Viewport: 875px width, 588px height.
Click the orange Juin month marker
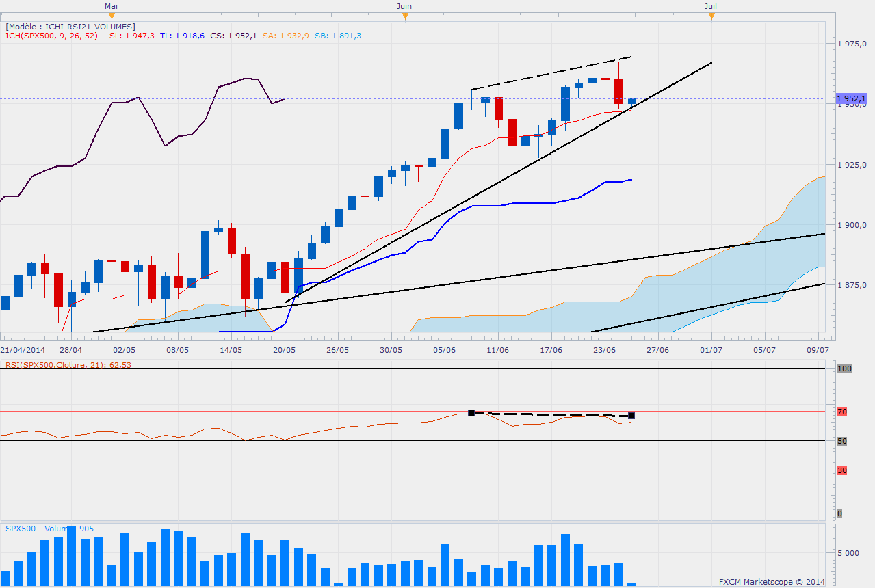405,16
